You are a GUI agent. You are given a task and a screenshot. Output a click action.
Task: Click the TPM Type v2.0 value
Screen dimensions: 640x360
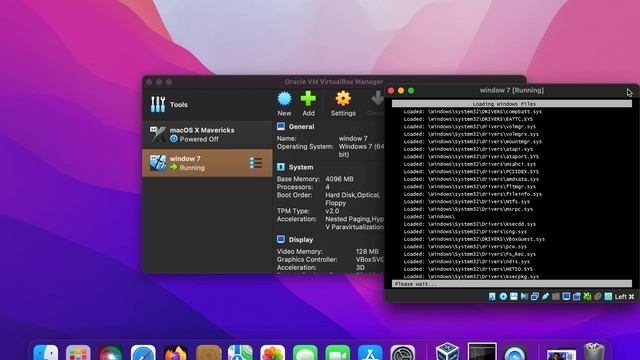(332, 211)
